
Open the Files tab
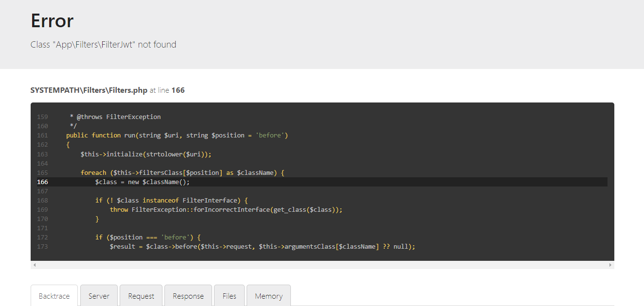pyautogui.click(x=230, y=296)
